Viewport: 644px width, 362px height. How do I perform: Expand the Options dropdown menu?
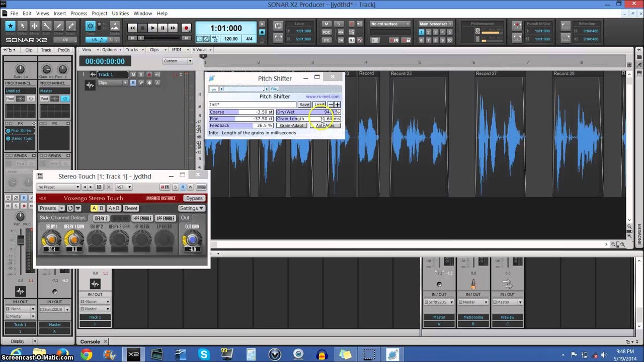[x=112, y=50]
